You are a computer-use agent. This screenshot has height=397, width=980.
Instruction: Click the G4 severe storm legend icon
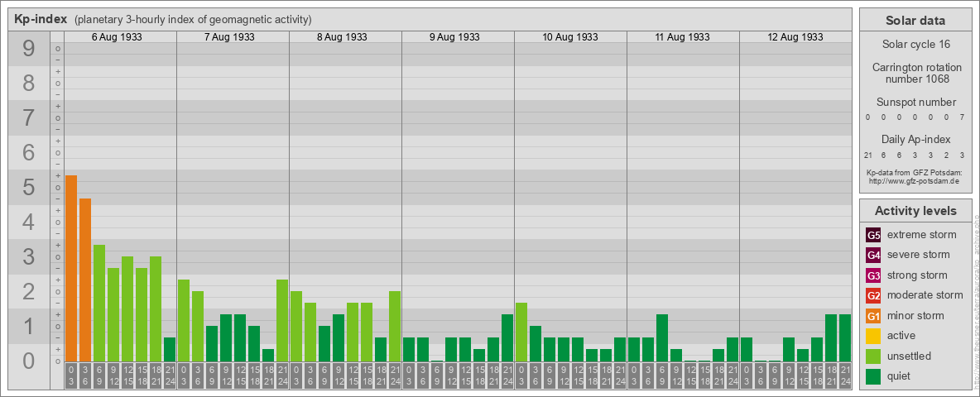pos(873,255)
